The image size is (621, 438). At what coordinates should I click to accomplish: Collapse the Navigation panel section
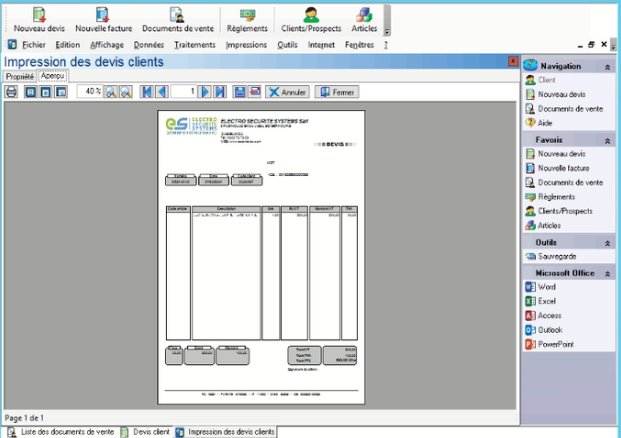(x=606, y=66)
